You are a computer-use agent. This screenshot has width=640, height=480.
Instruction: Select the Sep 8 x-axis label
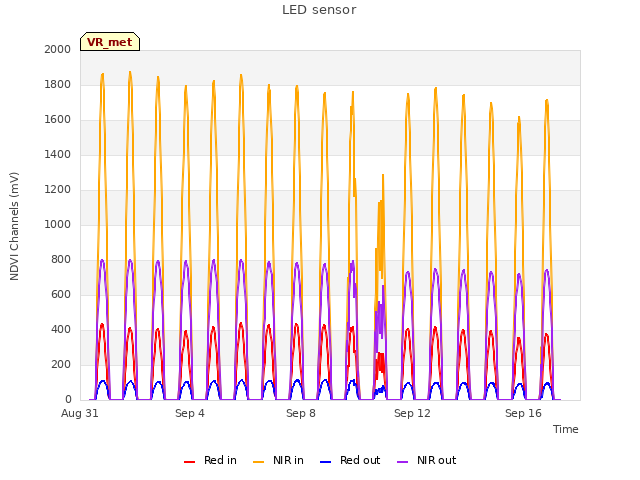301,413
